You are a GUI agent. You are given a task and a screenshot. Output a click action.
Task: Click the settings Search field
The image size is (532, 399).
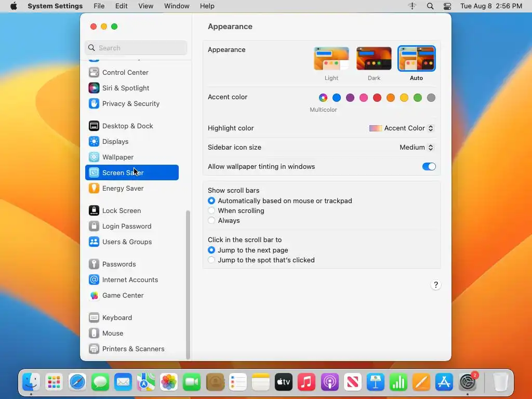[136, 48]
